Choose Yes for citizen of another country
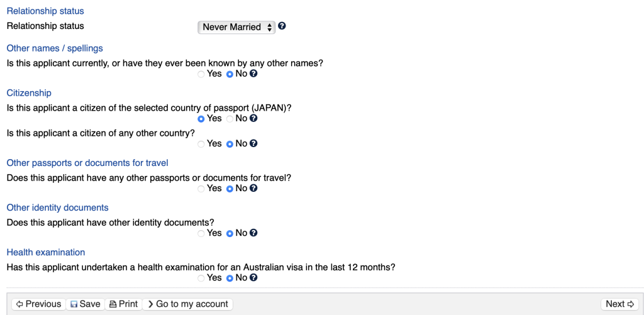 [x=201, y=144]
